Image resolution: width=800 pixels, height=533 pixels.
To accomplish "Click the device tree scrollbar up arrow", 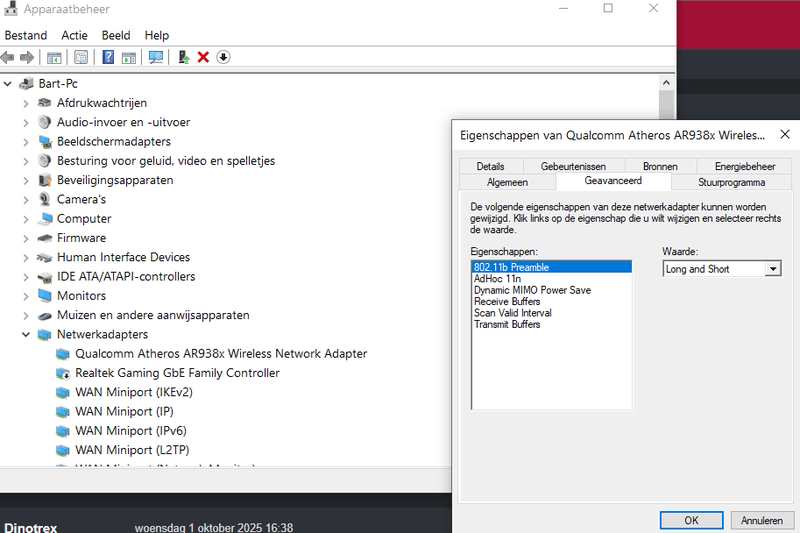I will point(666,83).
